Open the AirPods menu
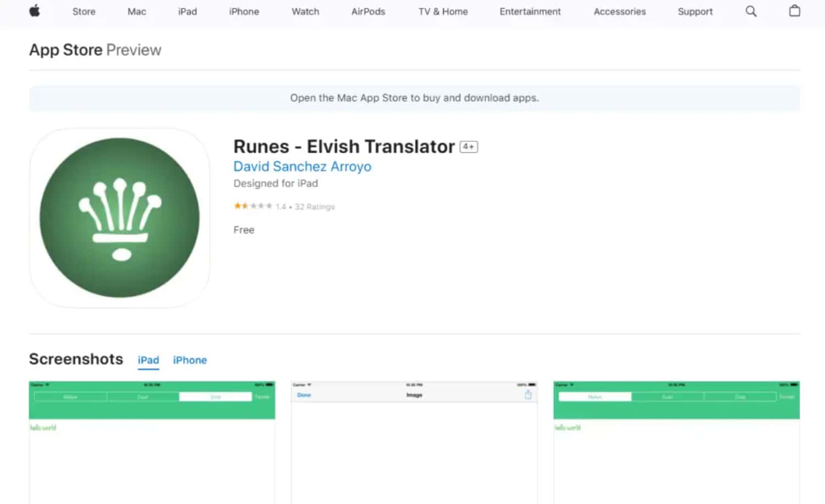The image size is (825, 504). point(368,12)
